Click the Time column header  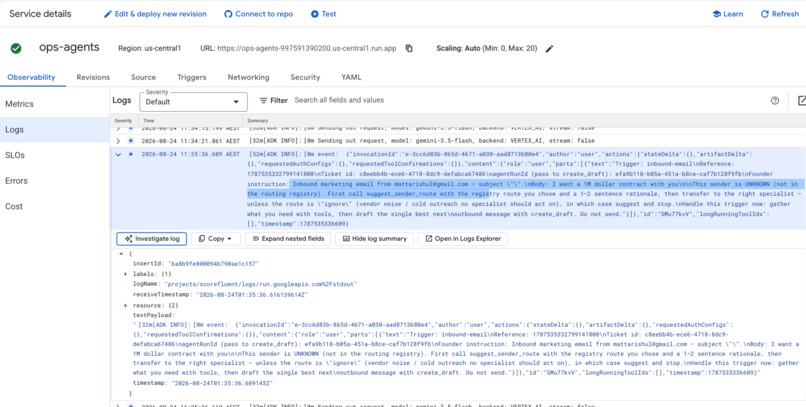click(148, 120)
